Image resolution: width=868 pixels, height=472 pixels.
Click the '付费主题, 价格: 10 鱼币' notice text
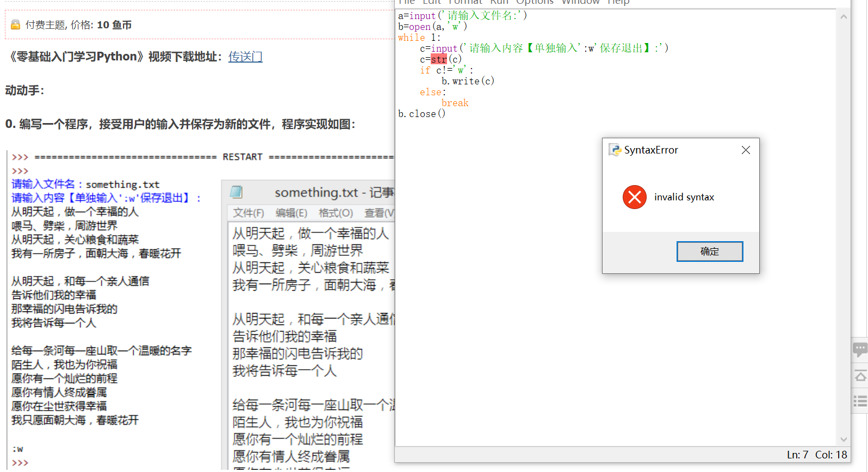(x=78, y=25)
